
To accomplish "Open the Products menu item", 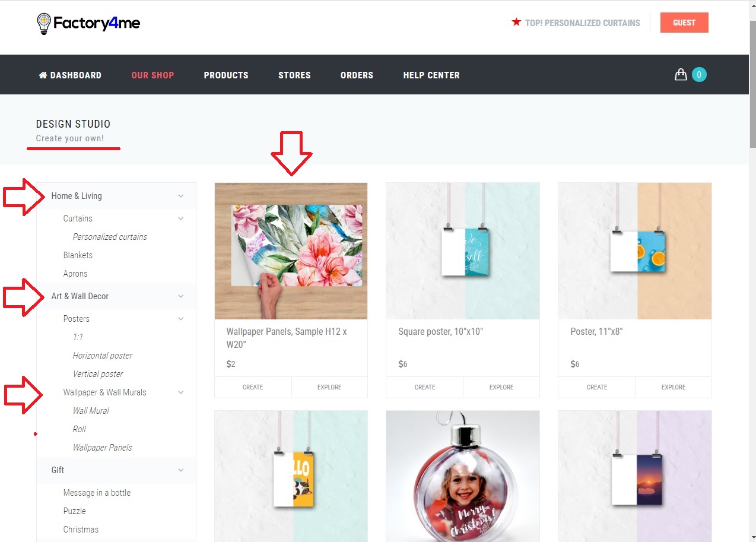I will (226, 75).
